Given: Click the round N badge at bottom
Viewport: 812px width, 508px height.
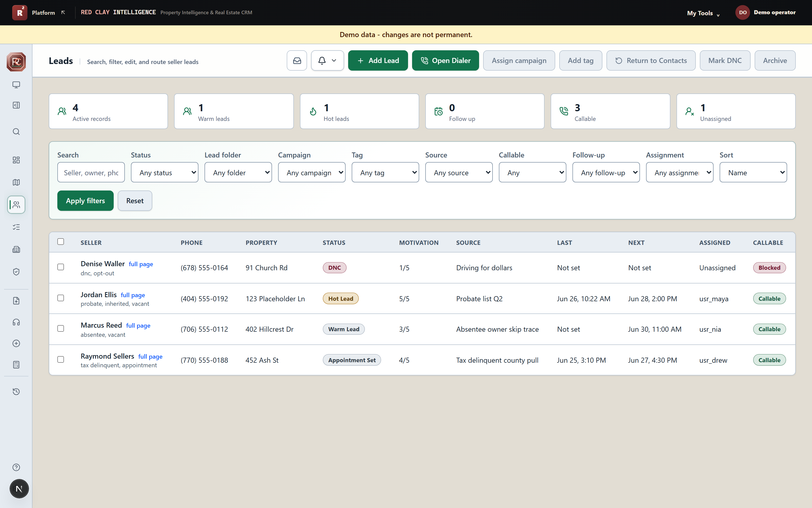Looking at the screenshot, I should (x=19, y=489).
